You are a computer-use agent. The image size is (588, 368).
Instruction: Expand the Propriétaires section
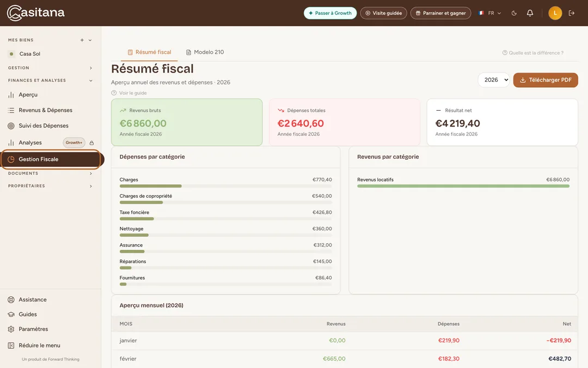(x=50, y=186)
